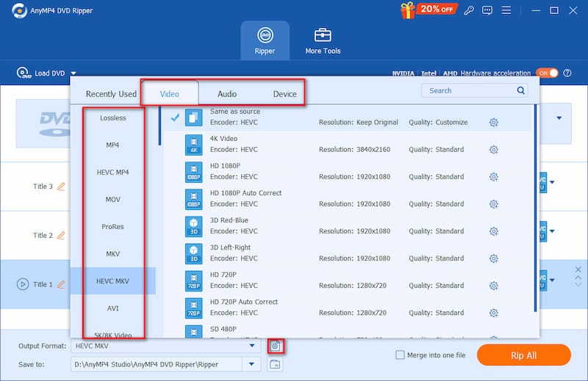The width and height of the screenshot is (588, 381).
Task: Open settings gear for 4K Video
Action: point(493,150)
